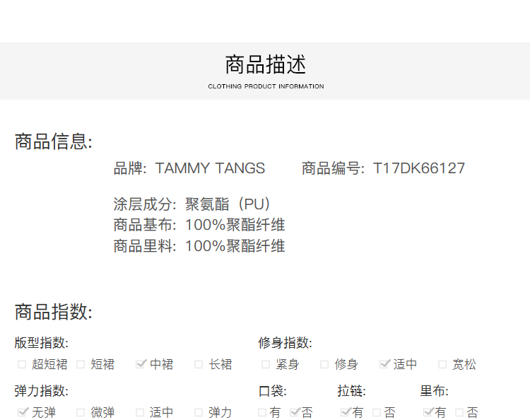Toggle 适中 checkbox under 修身指数

(384, 364)
